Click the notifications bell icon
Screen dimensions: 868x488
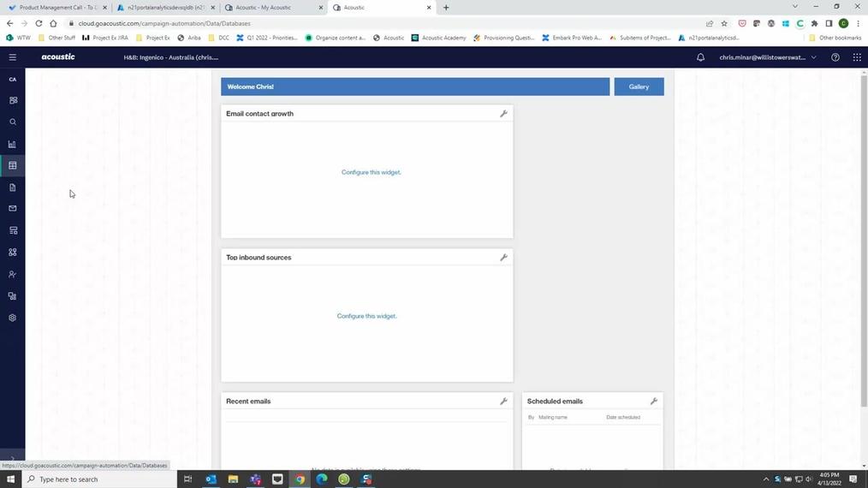click(x=700, y=57)
